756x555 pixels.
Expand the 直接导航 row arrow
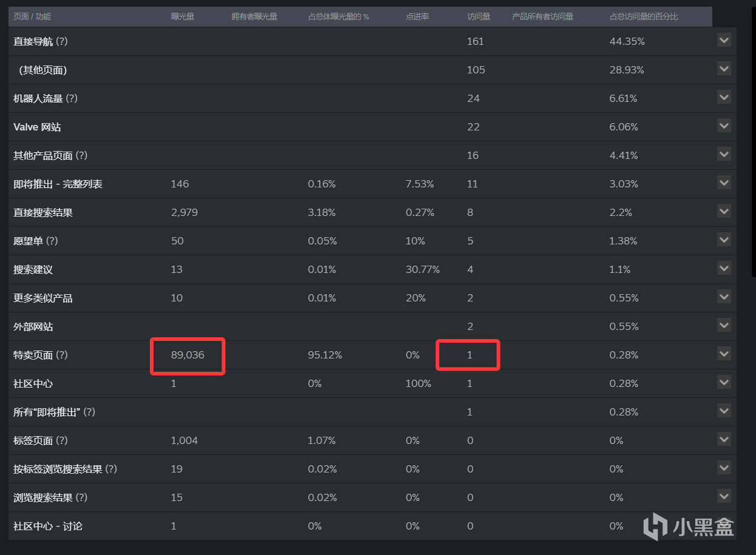[724, 41]
